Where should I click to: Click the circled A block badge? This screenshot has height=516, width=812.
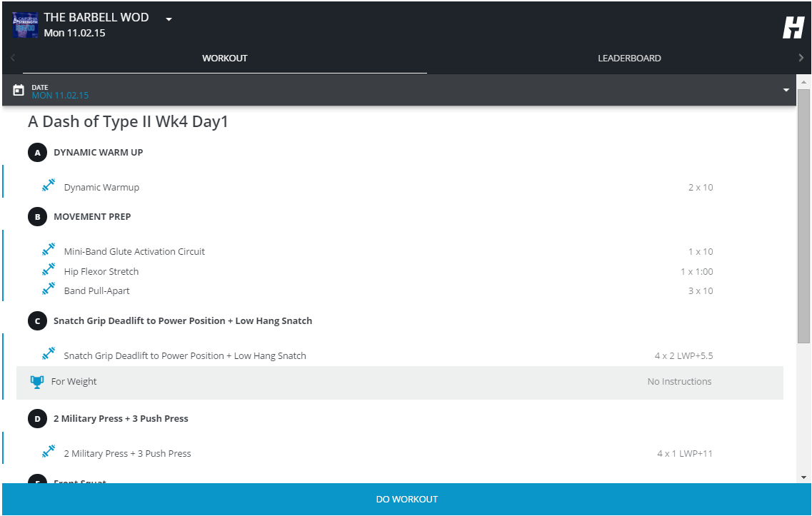click(37, 153)
